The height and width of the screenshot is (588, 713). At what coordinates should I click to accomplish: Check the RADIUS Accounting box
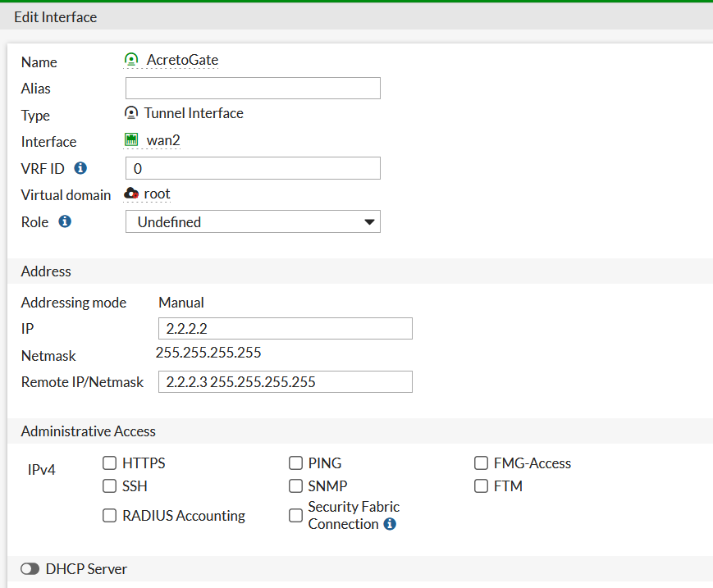[x=109, y=515]
